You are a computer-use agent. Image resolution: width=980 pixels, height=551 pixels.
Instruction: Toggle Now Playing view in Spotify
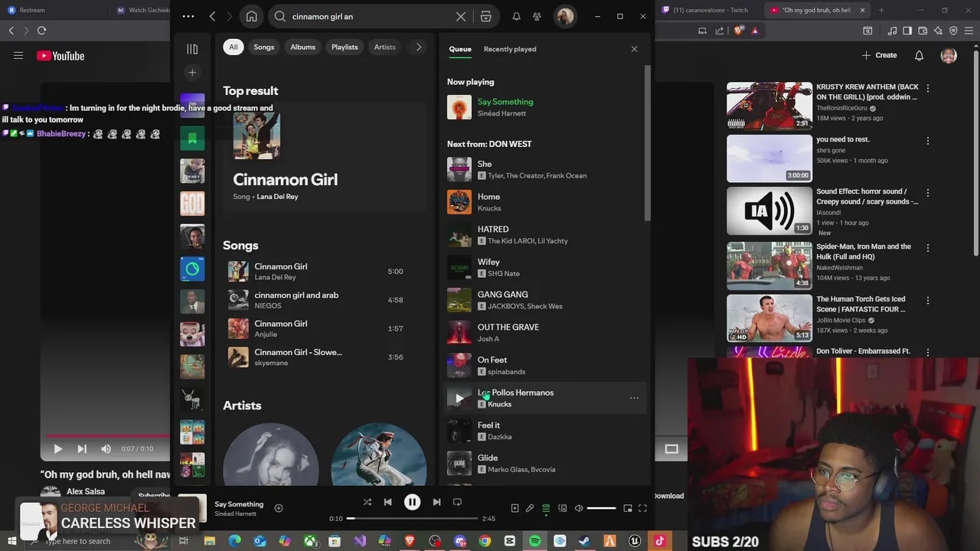pyautogui.click(x=514, y=508)
